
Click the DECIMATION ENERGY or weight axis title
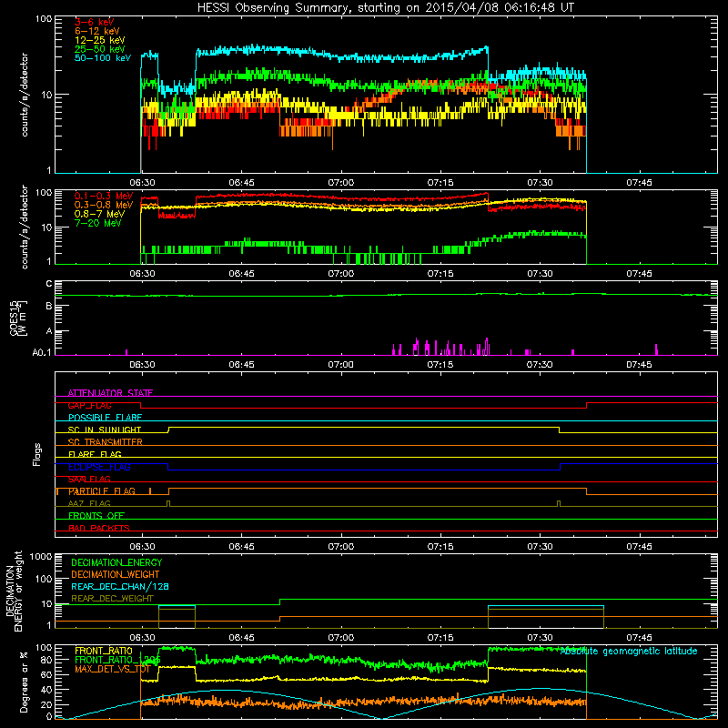click(14, 591)
